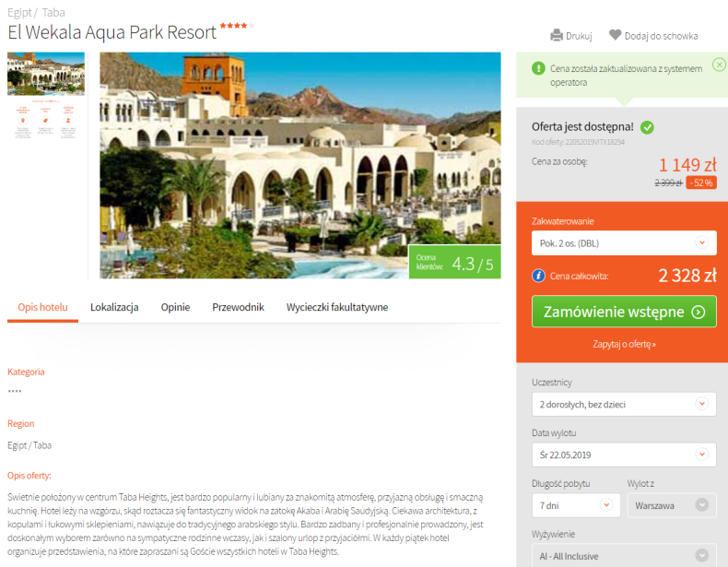Click the Egipt breadcrumb link
The width and height of the screenshot is (728, 567).
point(19,13)
